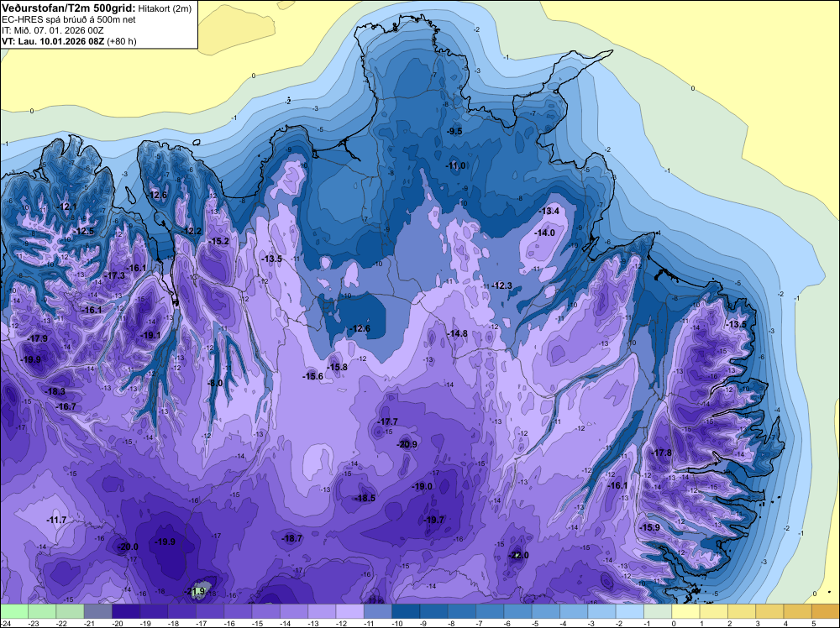Click the -22.0 temperature label on the map
Viewport: 840px width, 628px height.
pyautogui.click(x=518, y=555)
